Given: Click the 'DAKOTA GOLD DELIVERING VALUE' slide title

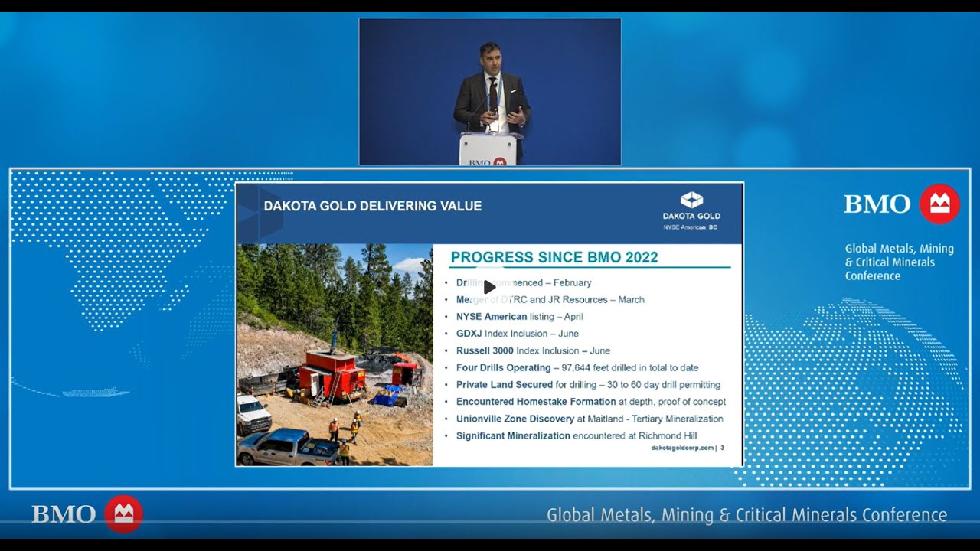Looking at the screenshot, I should pyautogui.click(x=373, y=206).
